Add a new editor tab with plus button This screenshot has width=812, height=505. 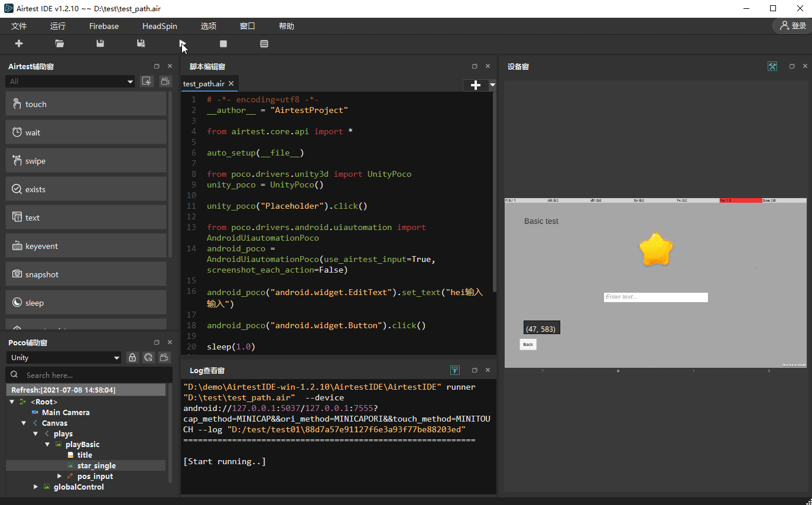click(476, 85)
